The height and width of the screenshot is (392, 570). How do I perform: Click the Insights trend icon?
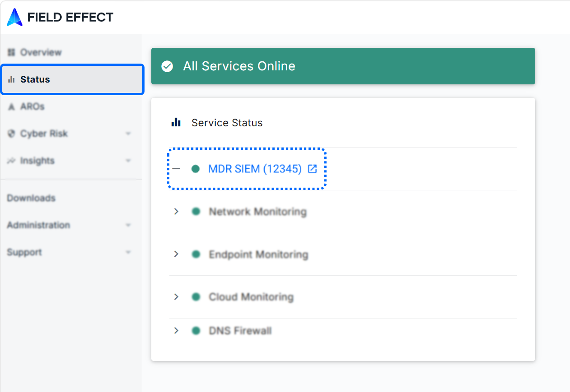pyautogui.click(x=11, y=161)
